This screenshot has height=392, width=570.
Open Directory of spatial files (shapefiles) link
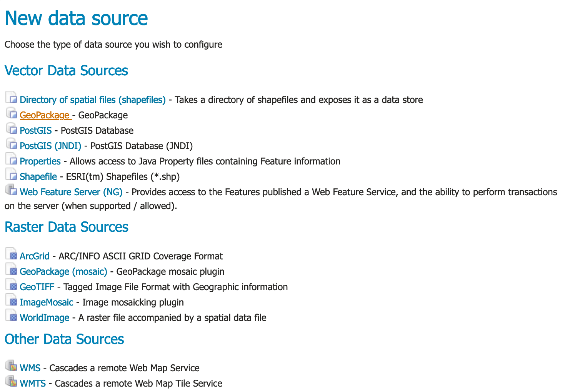tap(93, 100)
